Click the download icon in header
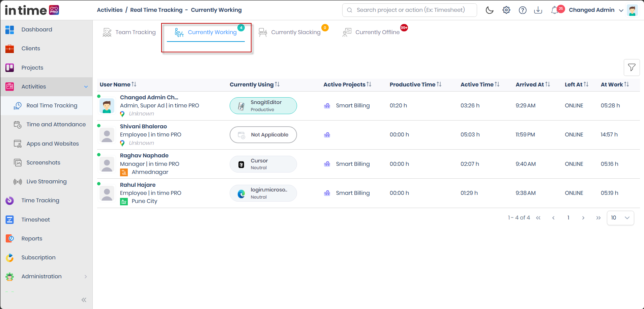The height and width of the screenshot is (309, 644). pos(538,10)
